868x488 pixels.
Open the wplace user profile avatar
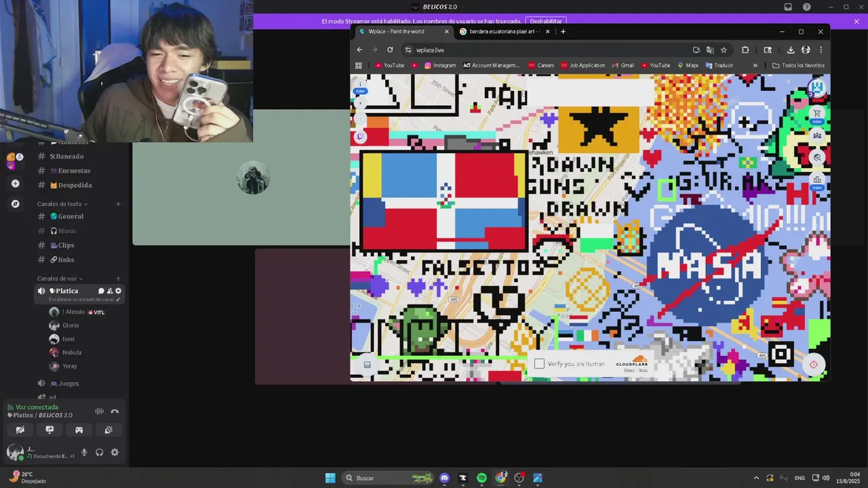point(817,87)
